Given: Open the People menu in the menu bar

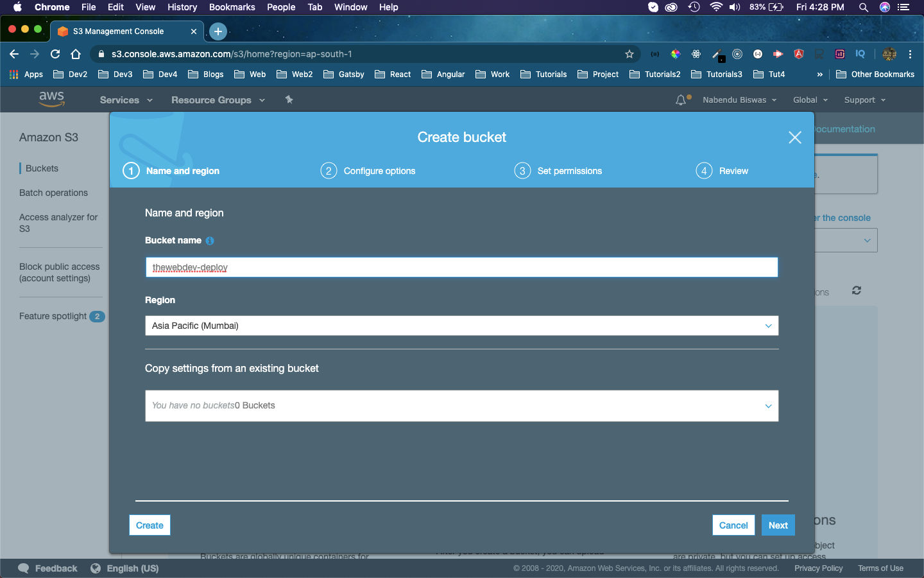Looking at the screenshot, I should pos(281,7).
